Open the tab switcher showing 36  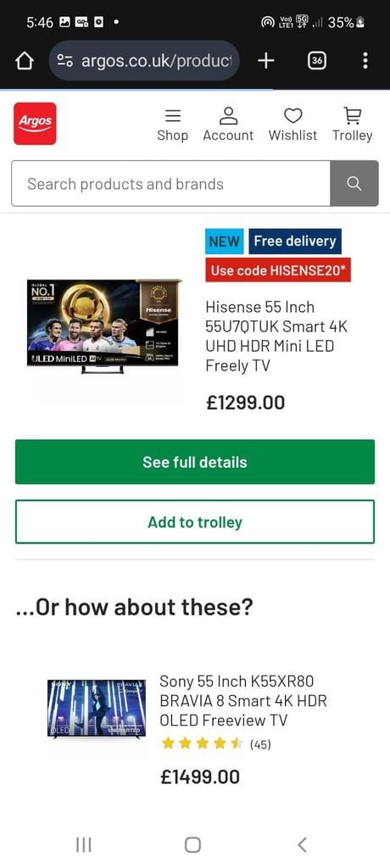coord(317,61)
